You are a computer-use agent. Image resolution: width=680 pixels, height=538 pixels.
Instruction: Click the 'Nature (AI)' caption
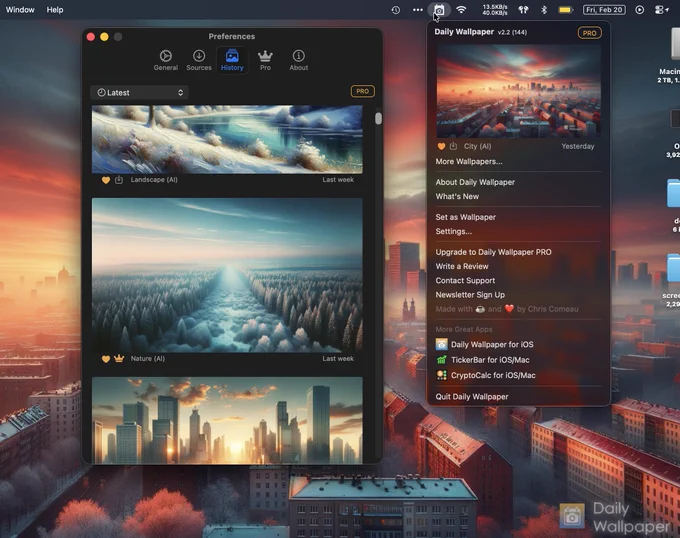coord(147,359)
